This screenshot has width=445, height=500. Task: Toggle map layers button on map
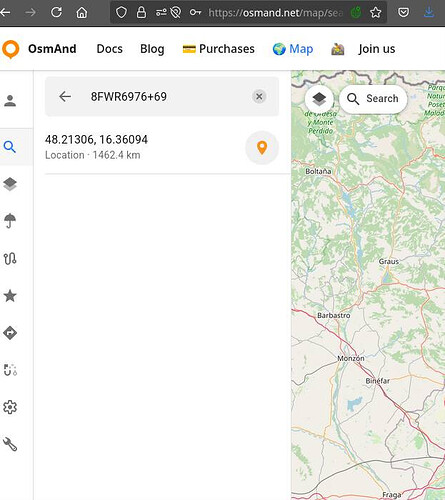(x=319, y=99)
